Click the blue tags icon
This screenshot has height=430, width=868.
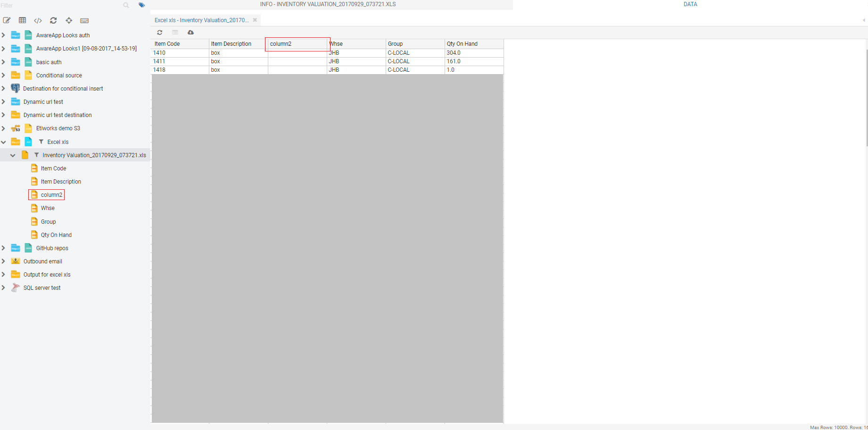click(141, 5)
